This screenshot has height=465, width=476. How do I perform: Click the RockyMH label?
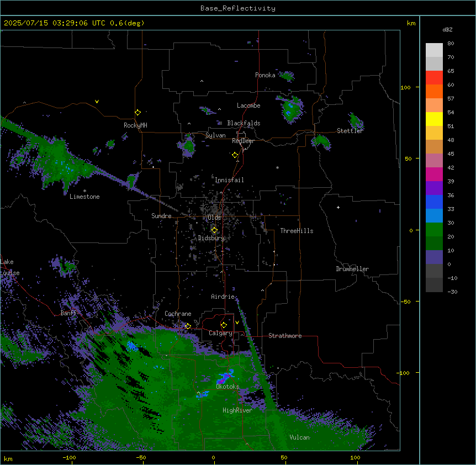[135, 125]
